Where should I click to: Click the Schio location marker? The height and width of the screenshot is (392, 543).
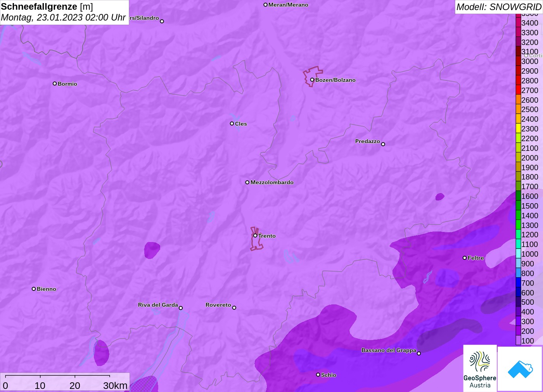tap(318, 375)
